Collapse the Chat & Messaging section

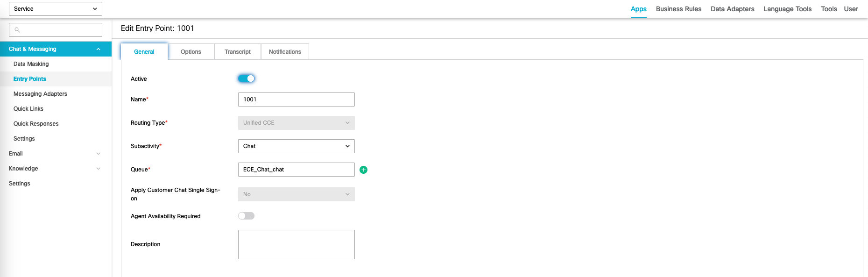click(x=98, y=49)
